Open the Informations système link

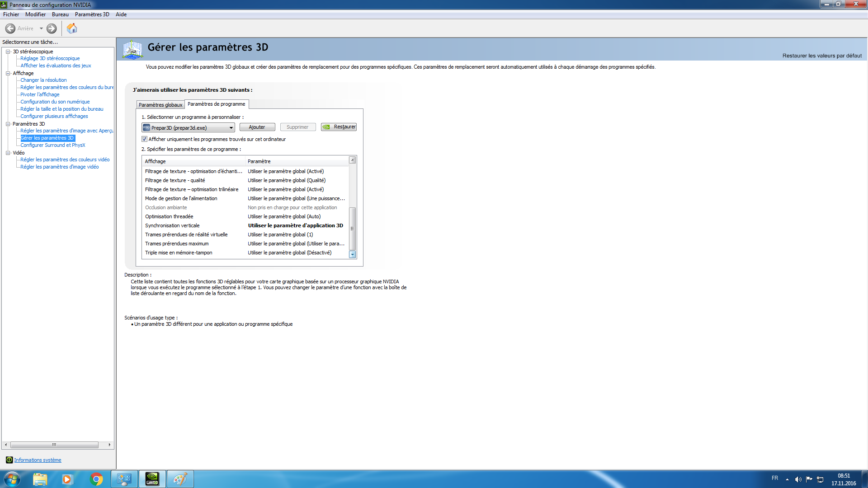pyautogui.click(x=38, y=460)
